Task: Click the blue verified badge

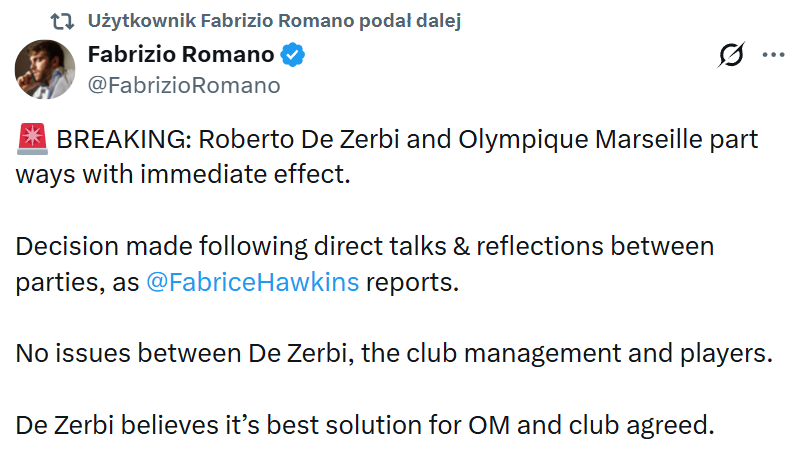Action: pos(292,55)
